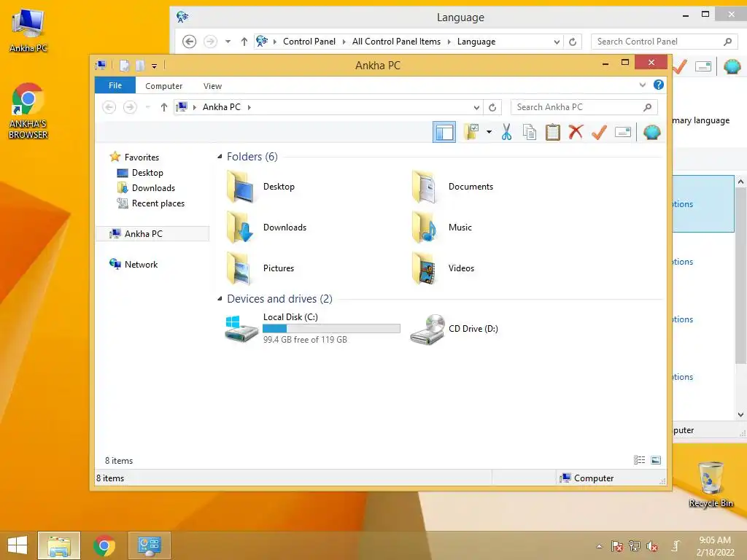
Task: Open ANKHA'S BROWSER desktop shortcut
Action: 28,112
